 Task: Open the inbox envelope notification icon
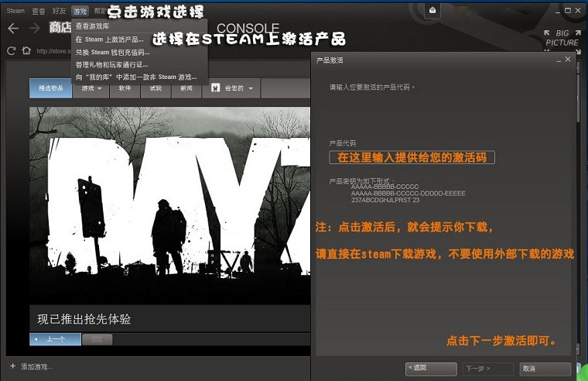tap(432, 10)
